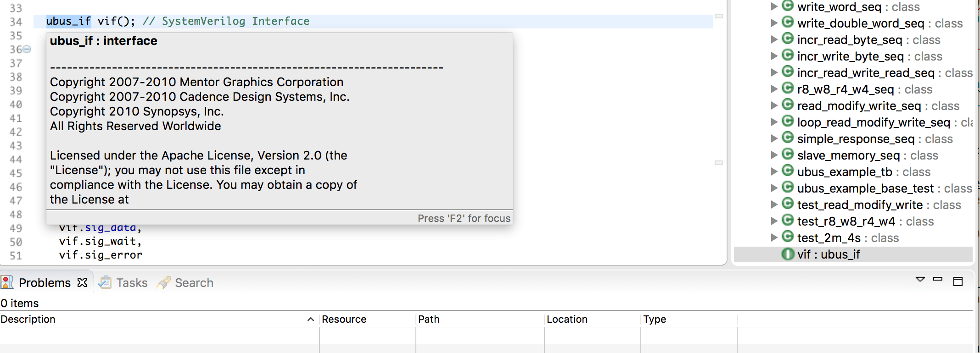The image size is (980, 353).
Task: Switch to the Problems tab
Action: coord(45,282)
